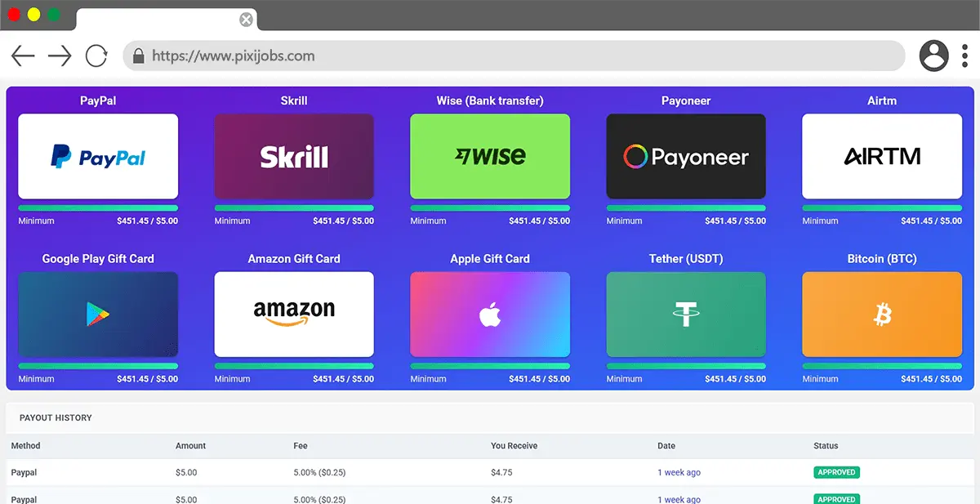The height and width of the screenshot is (504, 980).
Task: Click the balance amount under the Skrill card
Action: [343, 221]
